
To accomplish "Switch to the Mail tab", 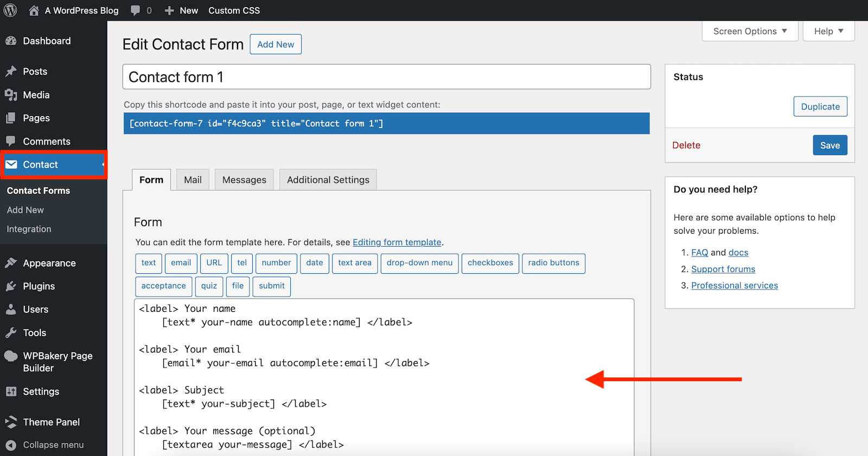I will click(x=193, y=179).
